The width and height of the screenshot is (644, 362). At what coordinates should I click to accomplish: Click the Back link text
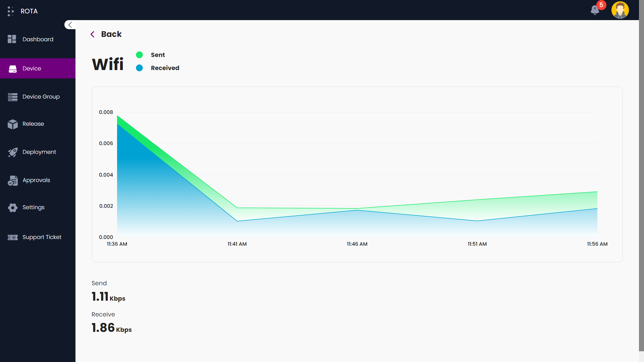[111, 34]
